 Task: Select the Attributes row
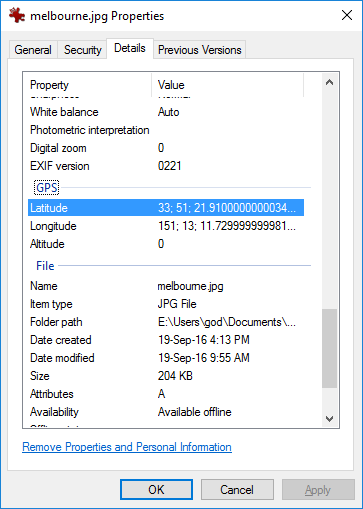tap(166, 394)
